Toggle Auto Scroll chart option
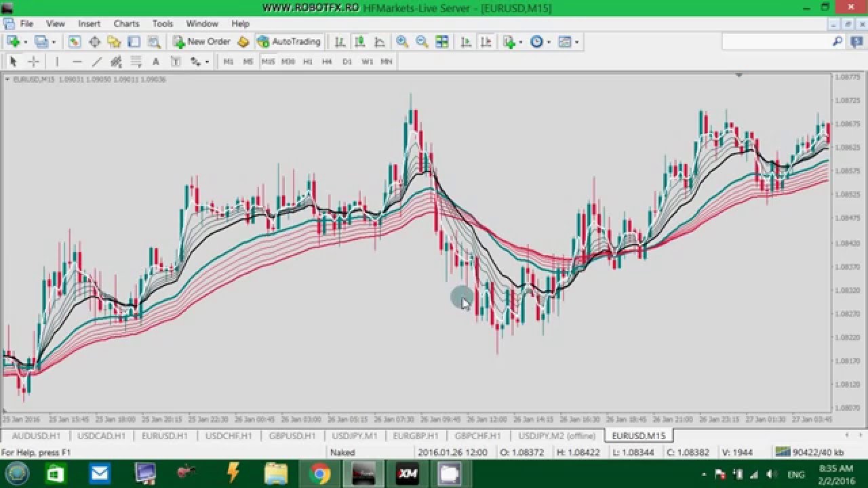 point(466,41)
